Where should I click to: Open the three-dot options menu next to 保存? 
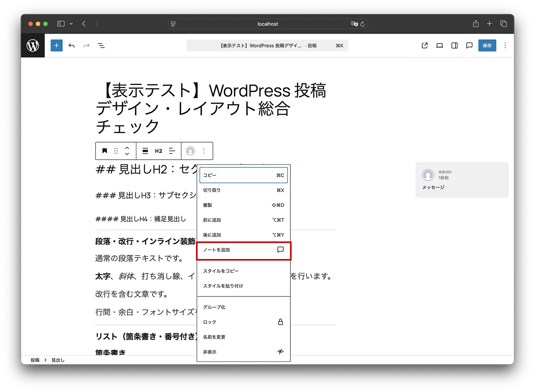click(x=505, y=45)
